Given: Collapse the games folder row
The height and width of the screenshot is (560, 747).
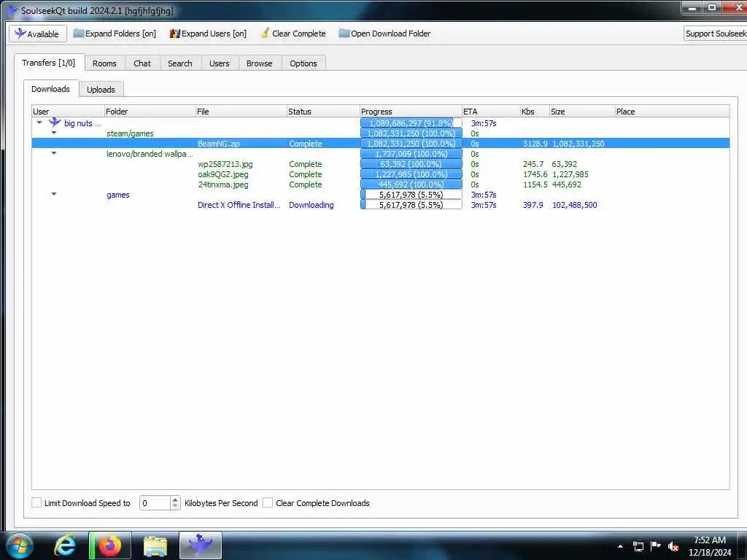Looking at the screenshot, I should coord(54,194).
